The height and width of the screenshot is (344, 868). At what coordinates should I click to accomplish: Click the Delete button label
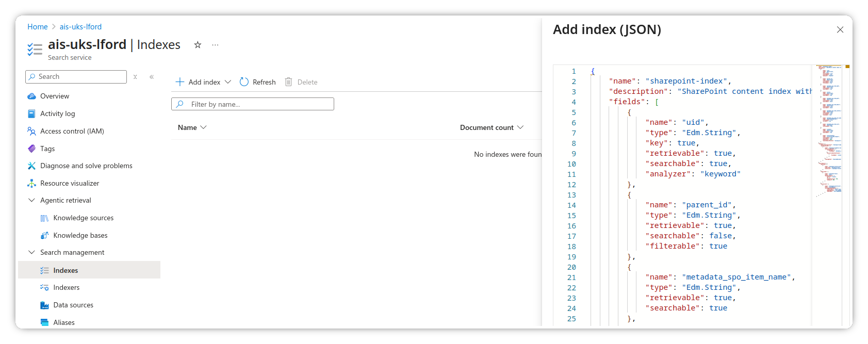307,82
